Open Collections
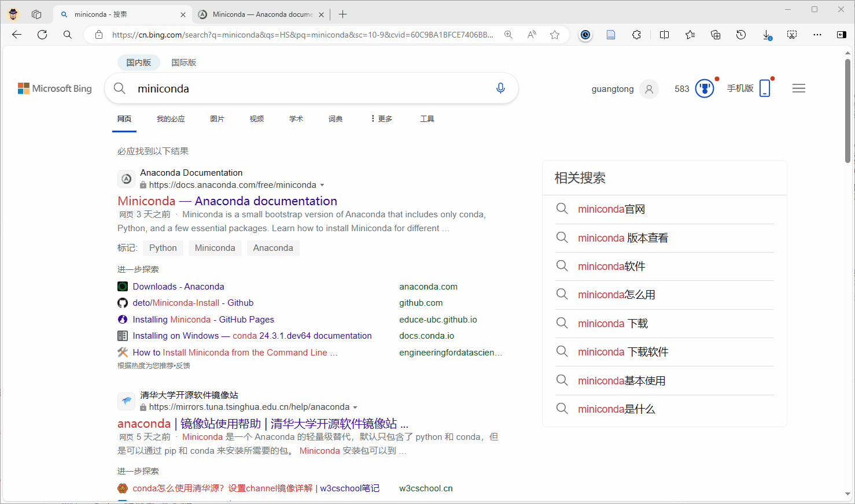Image resolution: width=855 pixels, height=504 pixels. click(716, 35)
